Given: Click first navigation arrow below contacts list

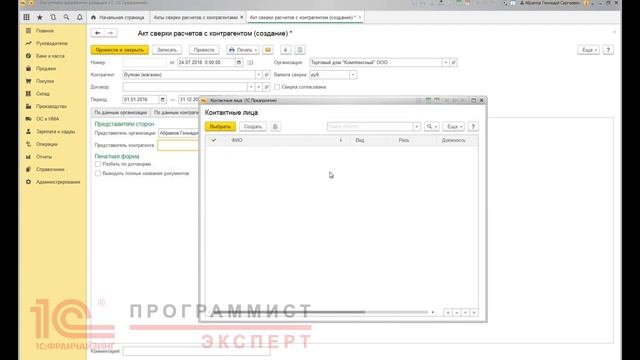Looking at the screenshot, I should pos(448,312).
